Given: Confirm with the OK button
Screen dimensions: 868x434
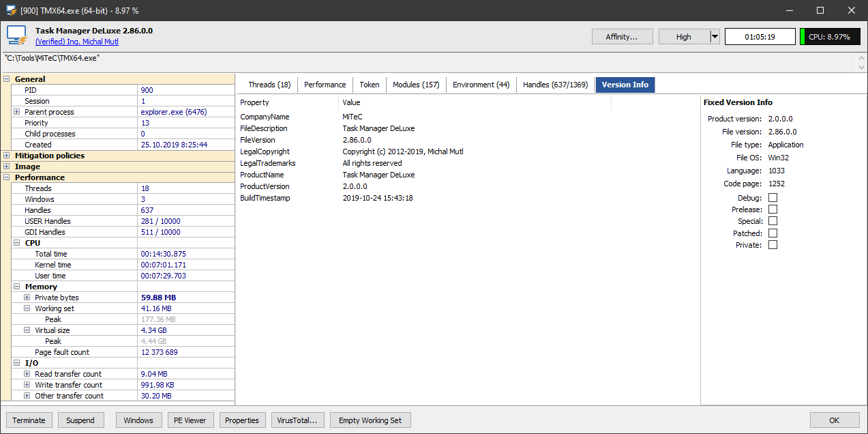Looking at the screenshot, I should (835, 420).
